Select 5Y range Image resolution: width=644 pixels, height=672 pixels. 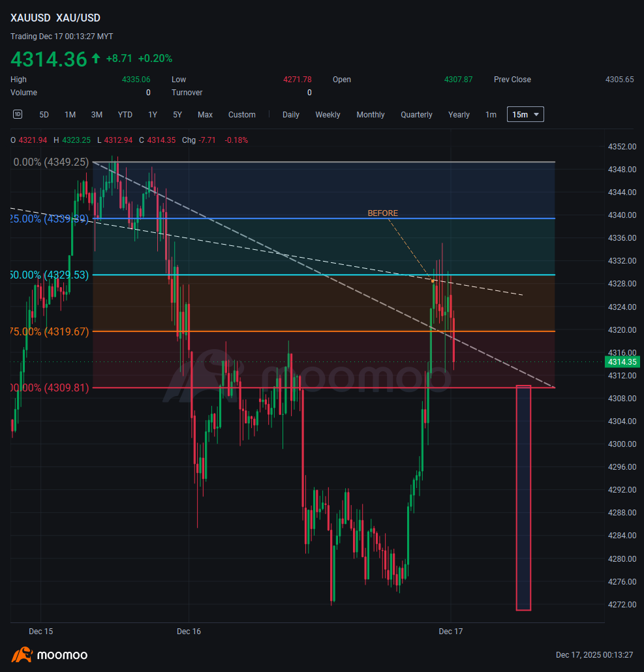tap(178, 115)
